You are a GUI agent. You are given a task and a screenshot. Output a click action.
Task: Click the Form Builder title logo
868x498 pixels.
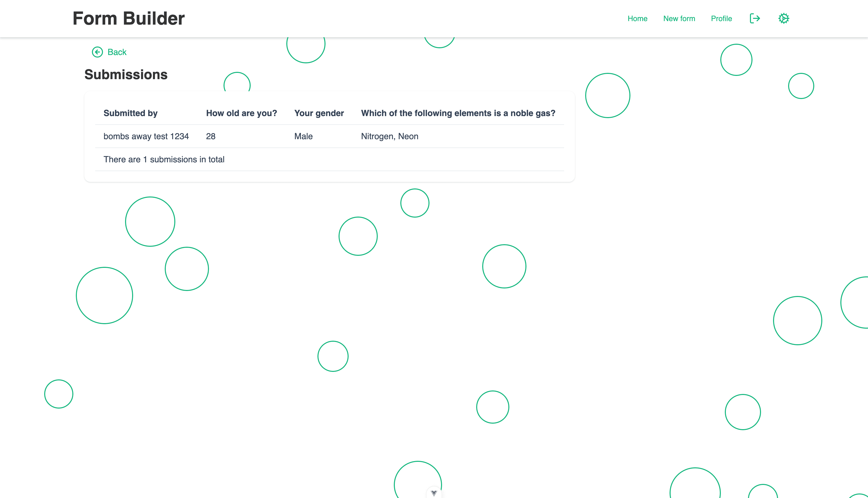coord(129,19)
